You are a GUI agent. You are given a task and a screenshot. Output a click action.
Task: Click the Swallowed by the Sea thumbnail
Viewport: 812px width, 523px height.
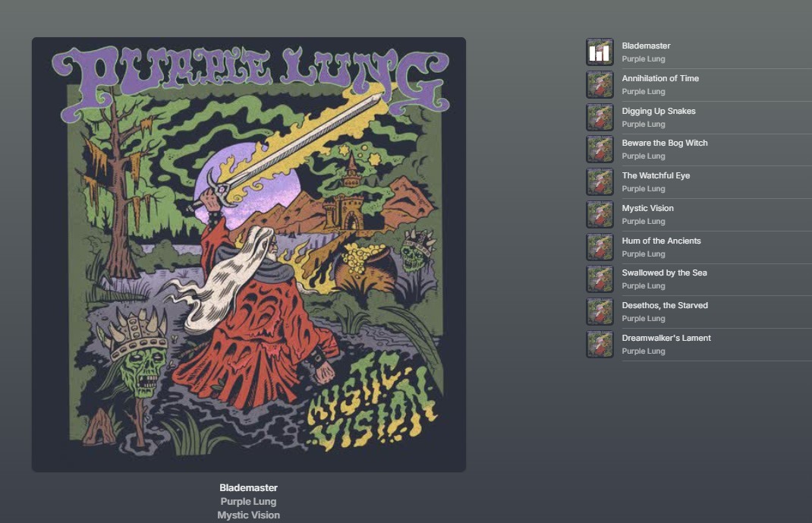(x=600, y=279)
